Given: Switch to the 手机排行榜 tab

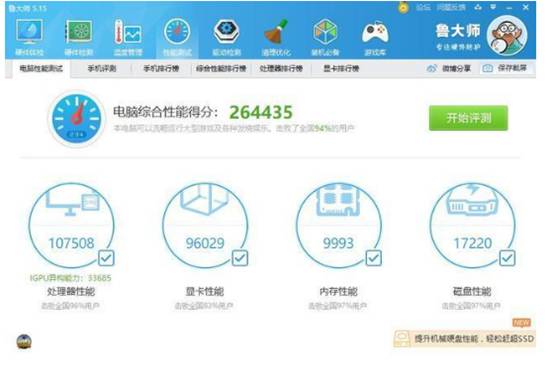Looking at the screenshot, I should pyautogui.click(x=161, y=68).
